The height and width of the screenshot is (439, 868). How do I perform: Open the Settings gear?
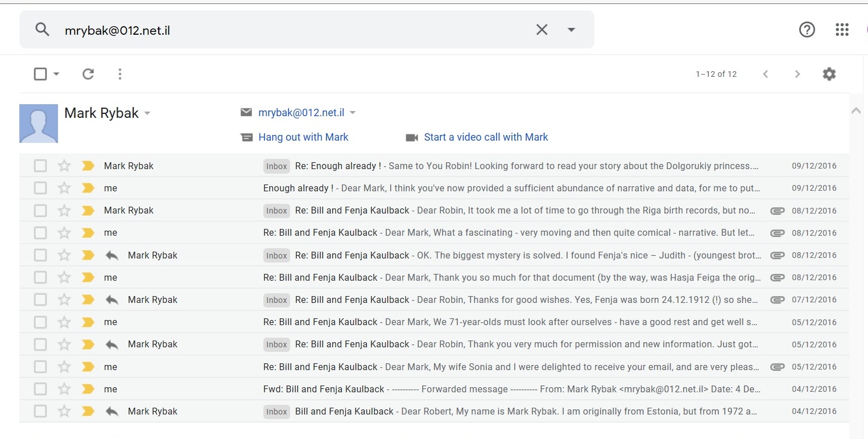(x=829, y=74)
